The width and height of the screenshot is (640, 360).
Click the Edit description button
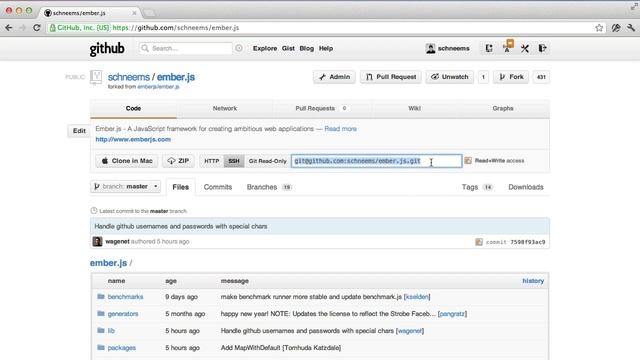79,131
